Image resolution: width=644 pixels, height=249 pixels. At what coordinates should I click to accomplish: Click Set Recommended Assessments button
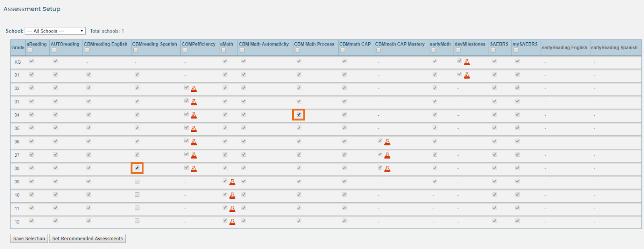pyautogui.click(x=87, y=239)
